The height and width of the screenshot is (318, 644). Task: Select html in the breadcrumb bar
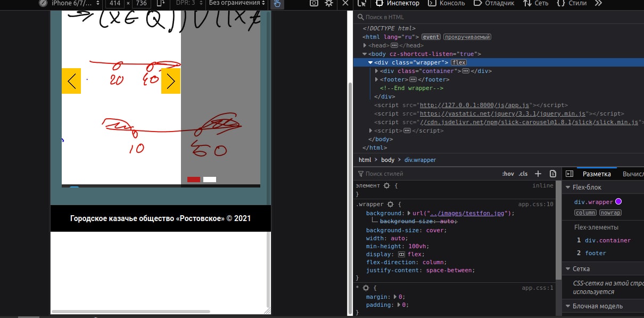click(x=365, y=160)
